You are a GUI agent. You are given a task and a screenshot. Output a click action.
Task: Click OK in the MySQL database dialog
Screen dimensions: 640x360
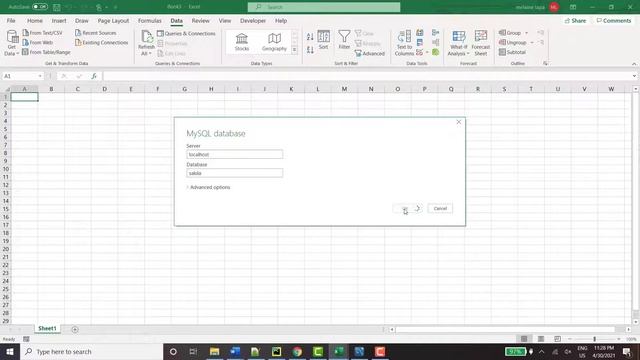click(407, 209)
